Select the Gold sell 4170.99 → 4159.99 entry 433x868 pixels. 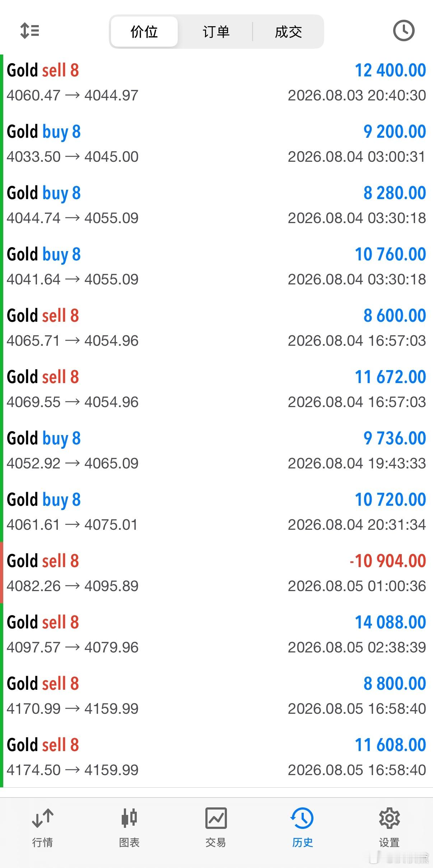pos(216,696)
